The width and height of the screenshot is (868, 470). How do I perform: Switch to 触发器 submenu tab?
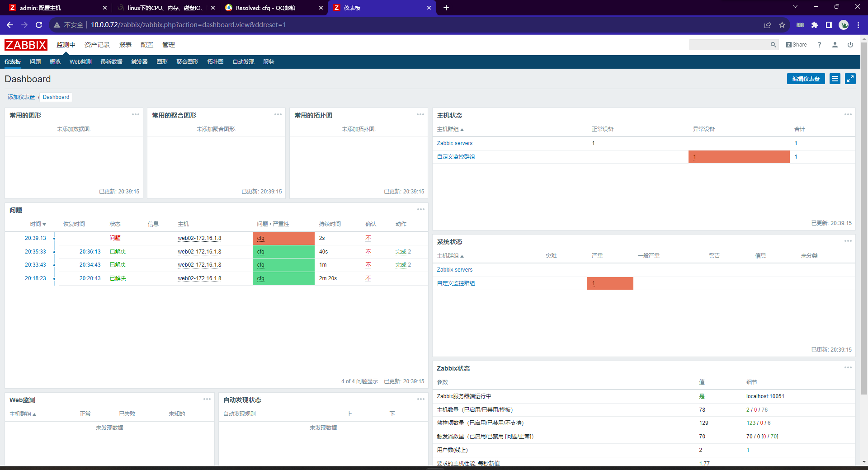139,62
